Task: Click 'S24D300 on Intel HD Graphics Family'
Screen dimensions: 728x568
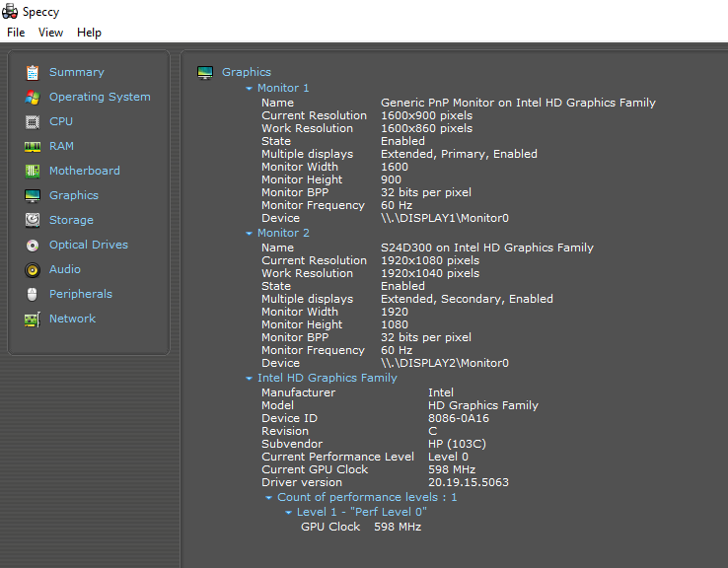Action: (487, 248)
